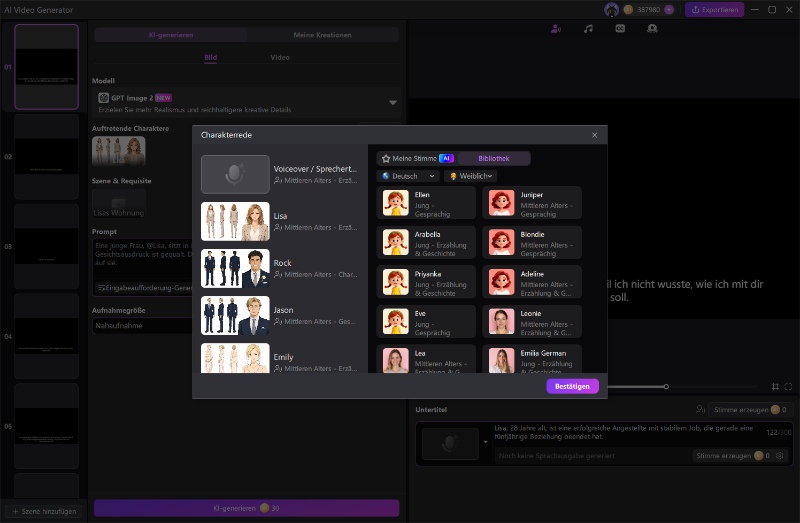The height and width of the screenshot is (523, 800).
Task: Open the subtitle voice settings gear
Action: pyautogui.click(x=780, y=456)
